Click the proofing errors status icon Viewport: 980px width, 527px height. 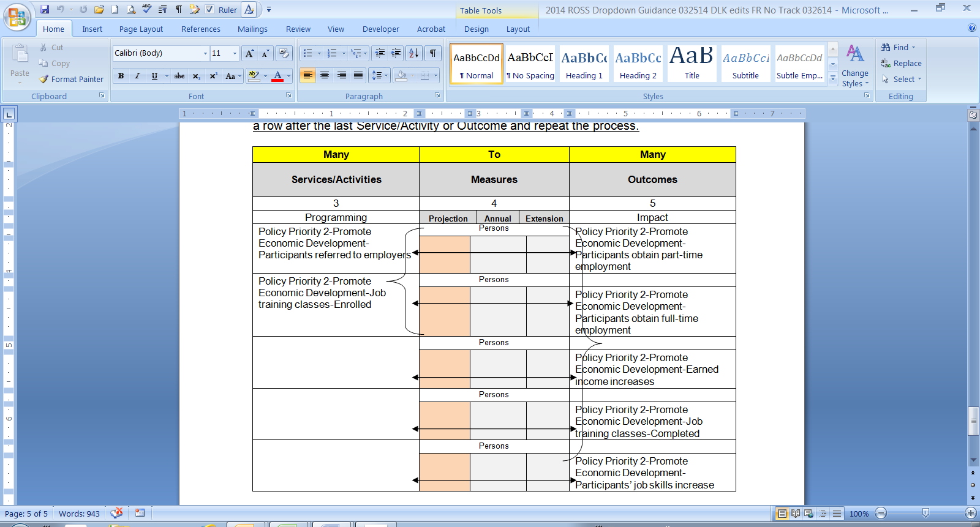[116, 513]
